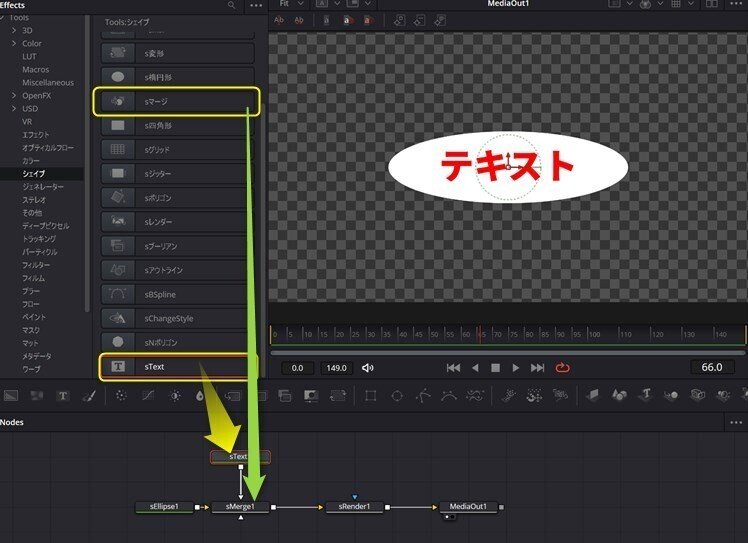Add the s楕円形 ellipse tool

[x=177, y=77]
